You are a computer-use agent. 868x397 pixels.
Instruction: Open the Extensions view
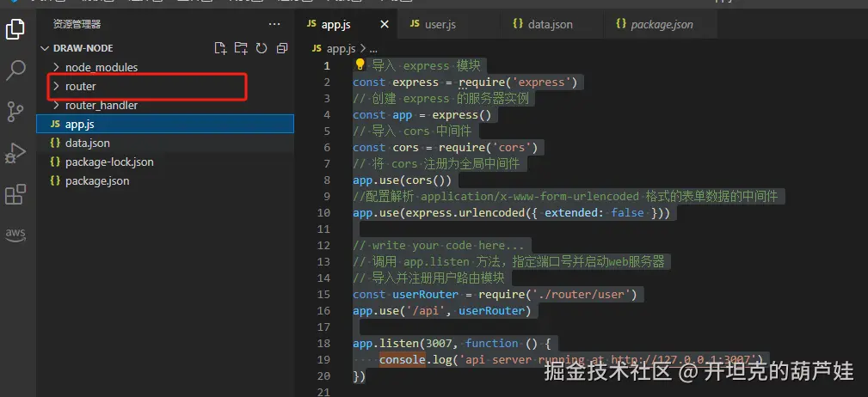click(x=15, y=194)
